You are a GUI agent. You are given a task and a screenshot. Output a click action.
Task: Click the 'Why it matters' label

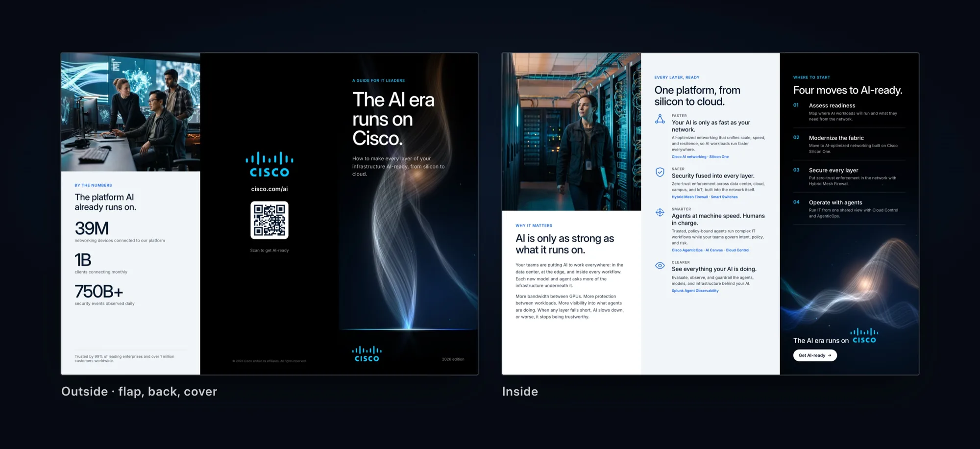[534, 225]
